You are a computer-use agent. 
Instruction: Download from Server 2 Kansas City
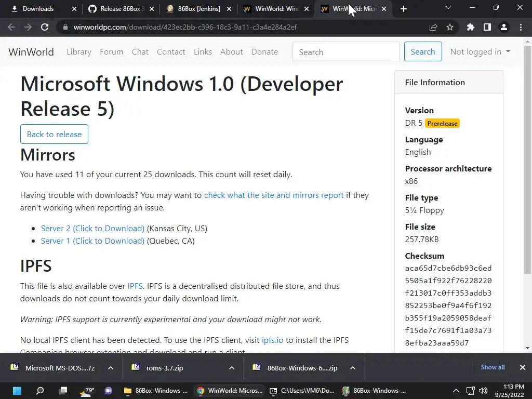pyautogui.click(x=92, y=229)
